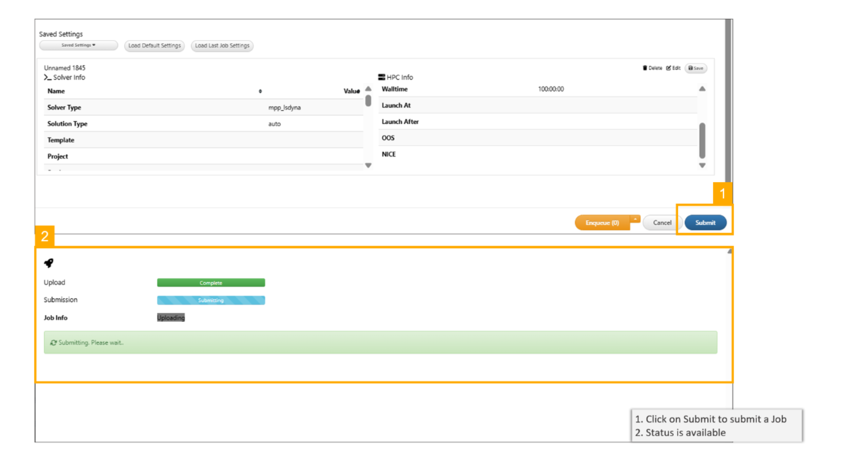Image resolution: width=868 pixels, height=460 pixels.
Task: Click the green Upload Complete progress bar
Action: (211, 283)
